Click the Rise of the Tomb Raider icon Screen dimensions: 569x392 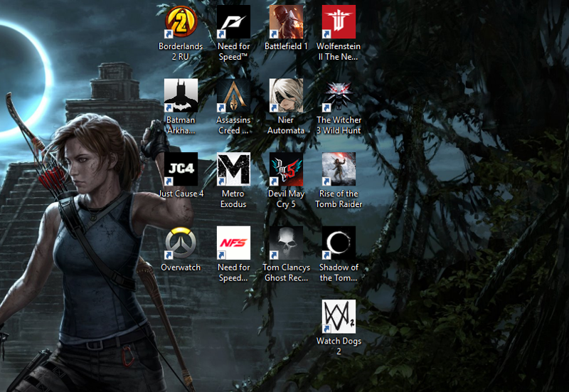click(339, 169)
